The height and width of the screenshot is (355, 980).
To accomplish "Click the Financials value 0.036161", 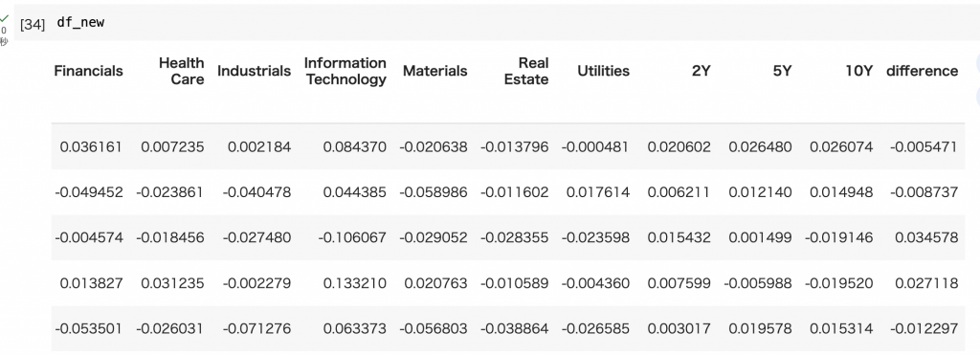I will [x=91, y=147].
